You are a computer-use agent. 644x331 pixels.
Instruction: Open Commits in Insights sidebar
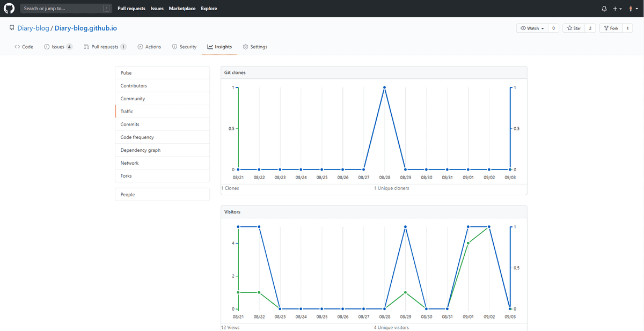162,124
